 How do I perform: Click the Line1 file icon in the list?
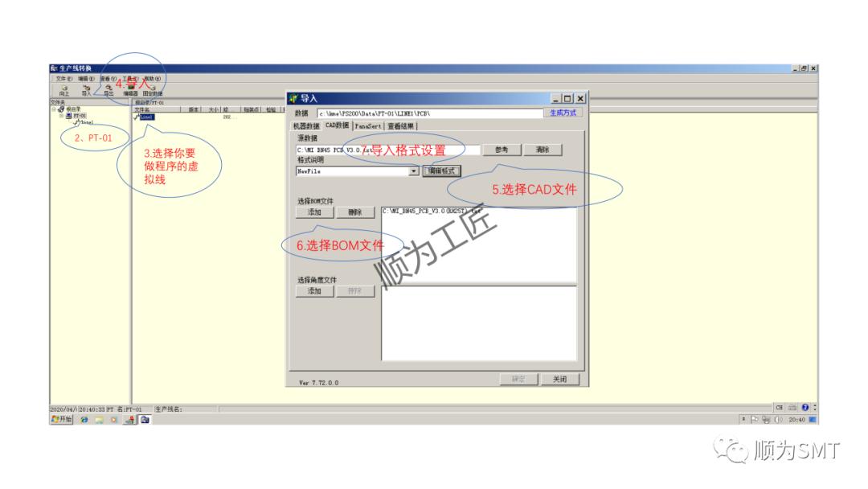(x=136, y=117)
